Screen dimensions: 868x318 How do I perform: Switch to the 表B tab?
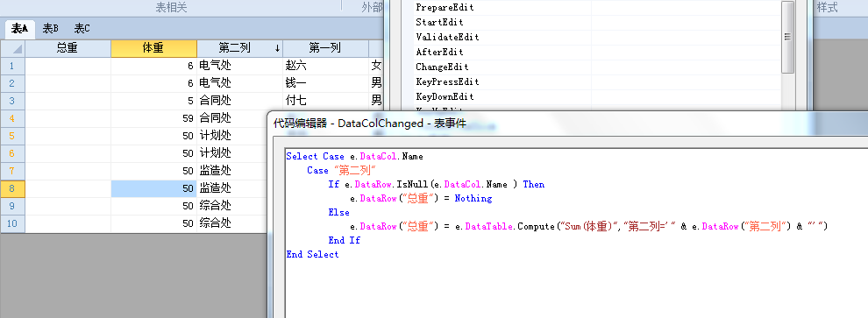coord(51,29)
